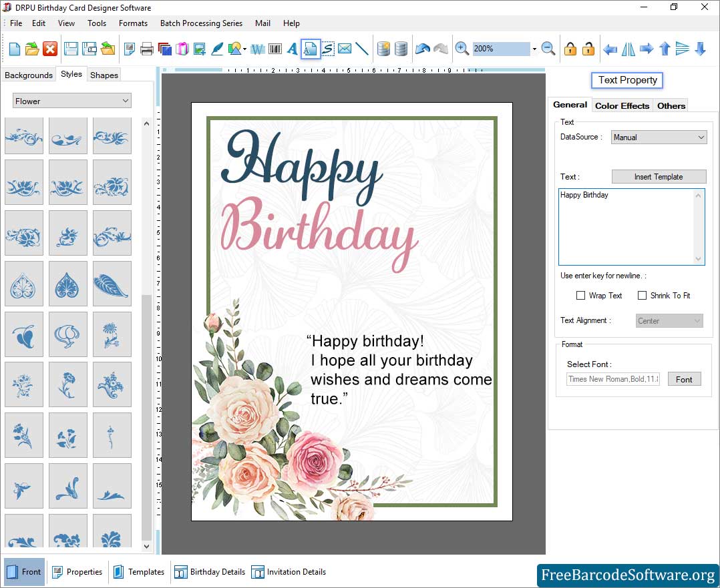Select the line drawing tool

pyautogui.click(x=362, y=49)
